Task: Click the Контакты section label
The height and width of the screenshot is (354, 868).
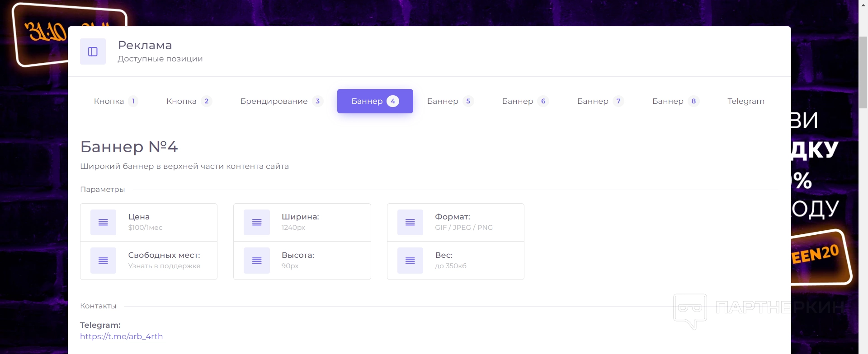Action: (x=98, y=306)
